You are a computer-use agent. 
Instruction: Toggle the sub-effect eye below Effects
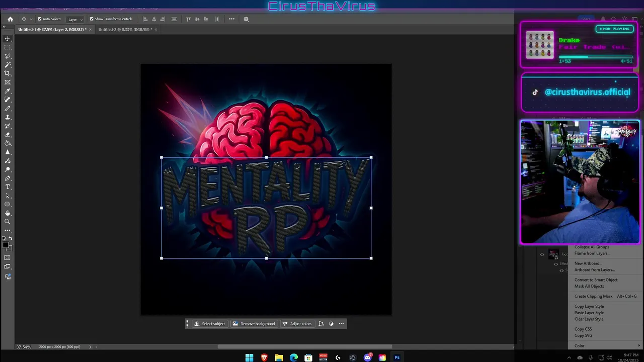(x=561, y=270)
